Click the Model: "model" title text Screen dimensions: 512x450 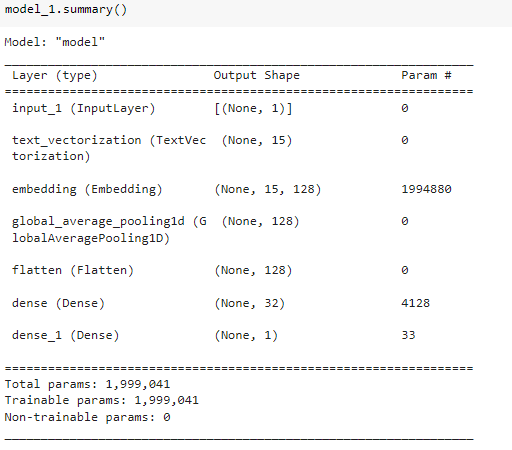pos(54,42)
